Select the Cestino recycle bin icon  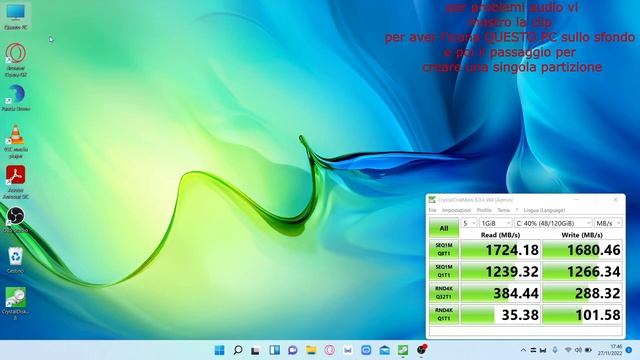coord(16,260)
